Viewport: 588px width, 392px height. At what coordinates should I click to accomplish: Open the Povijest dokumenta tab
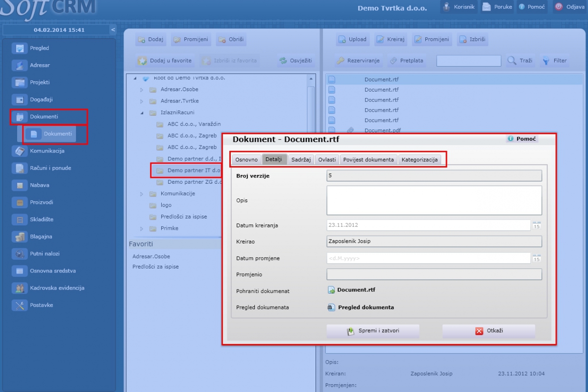[368, 160]
